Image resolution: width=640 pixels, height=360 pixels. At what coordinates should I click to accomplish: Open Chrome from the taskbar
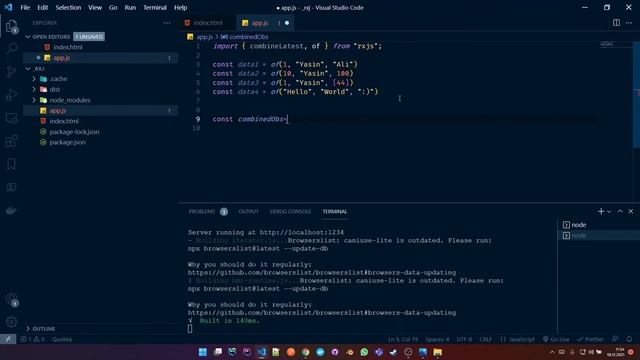coord(305,352)
